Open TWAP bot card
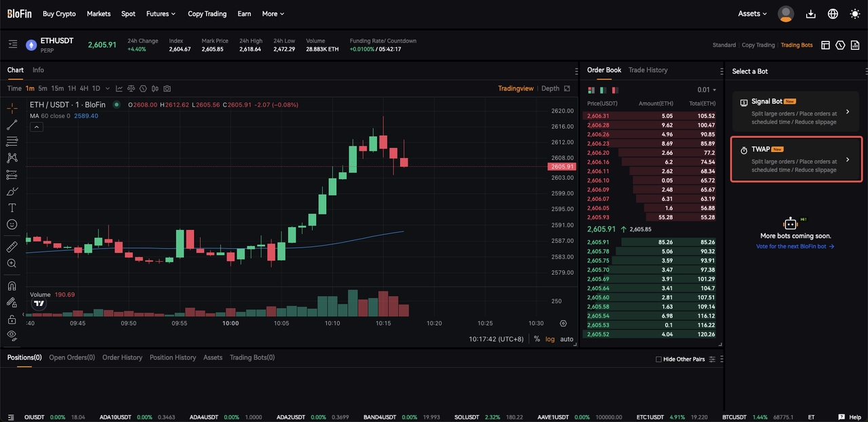The image size is (868, 422). click(796, 159)
